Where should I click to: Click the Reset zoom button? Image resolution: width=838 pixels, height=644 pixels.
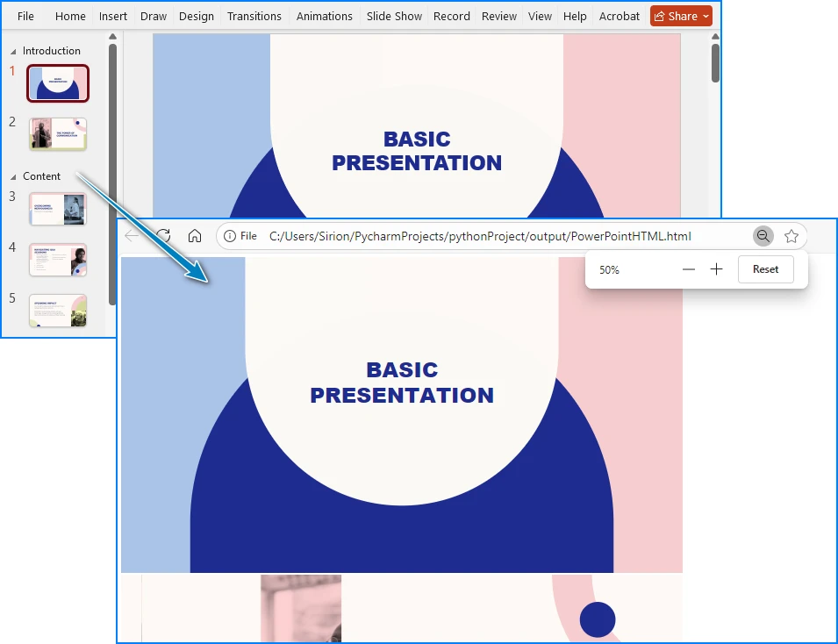[x=765, y=269]
